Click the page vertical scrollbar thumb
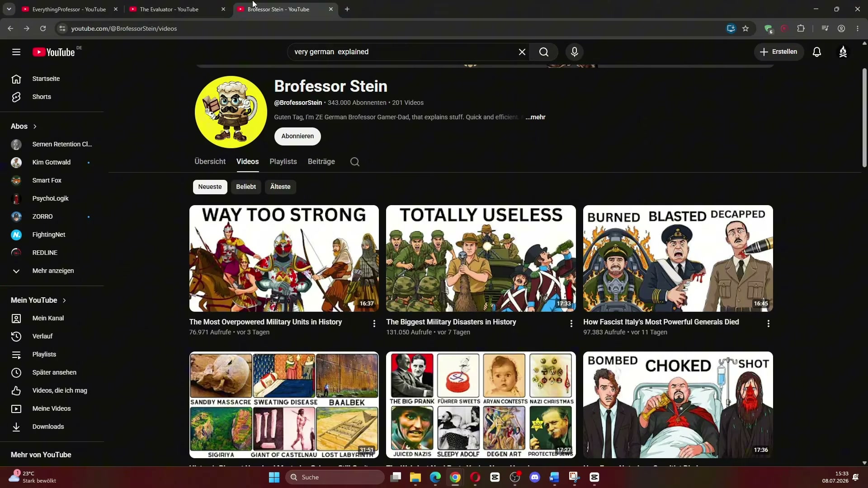 click(864, 117)
